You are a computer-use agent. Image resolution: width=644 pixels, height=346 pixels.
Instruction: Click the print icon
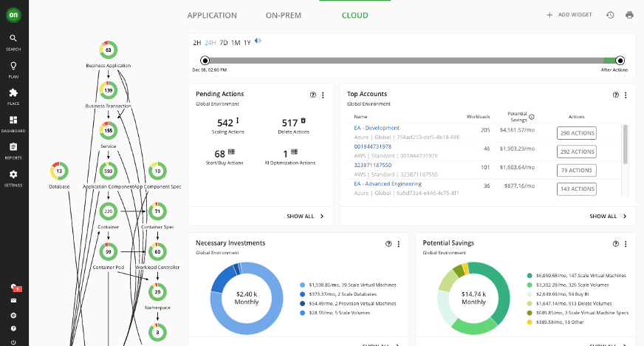coord(629,16)
